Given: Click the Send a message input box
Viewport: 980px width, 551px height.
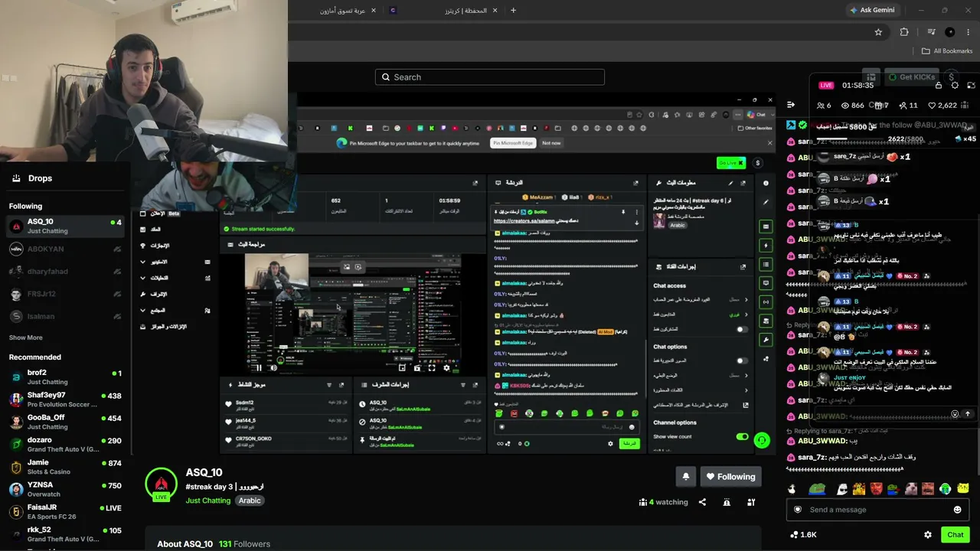Looking at the screenshot, I should coord(879,510).
